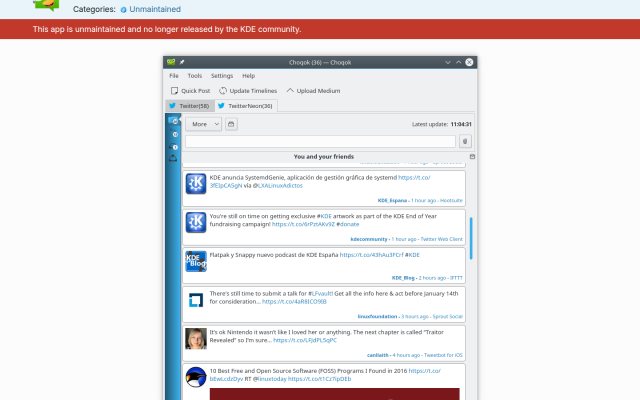The height and width of the screenshot is (400, 640).
Task: Select the Home timeline icon in the sidebar
Action: (174, 121)
